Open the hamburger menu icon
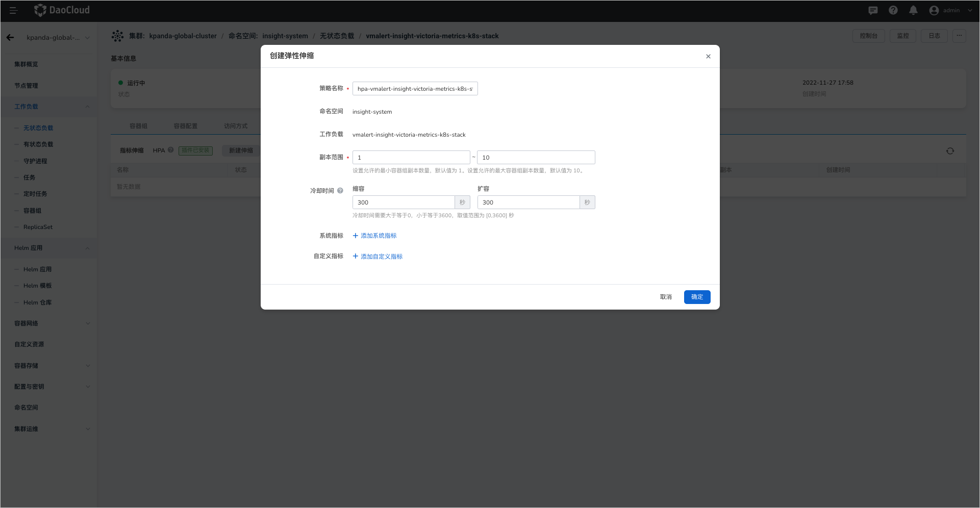The width and height of the screenshot is (980, 508). (x=13, y=10)
